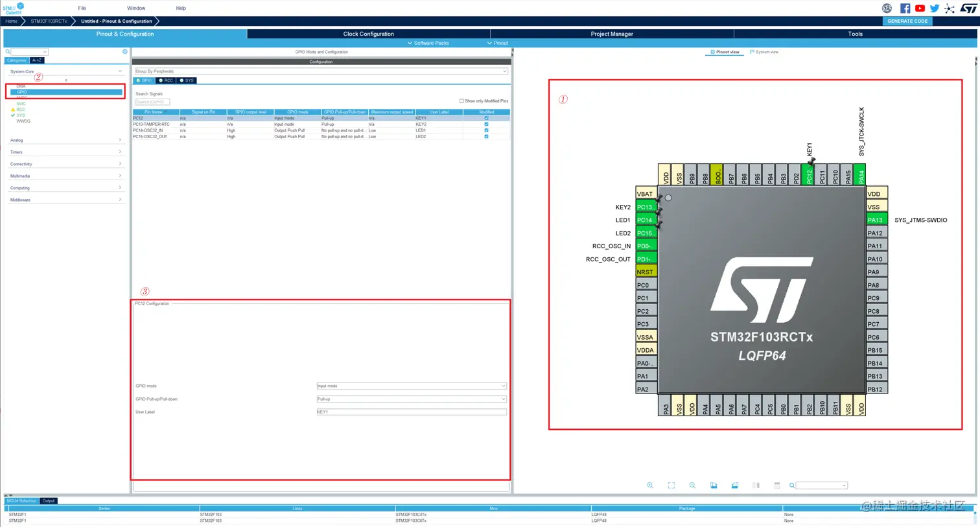Zoom in on the chip pinout
The height and width of the screenshot is (527, 980).
pos(650,486)
